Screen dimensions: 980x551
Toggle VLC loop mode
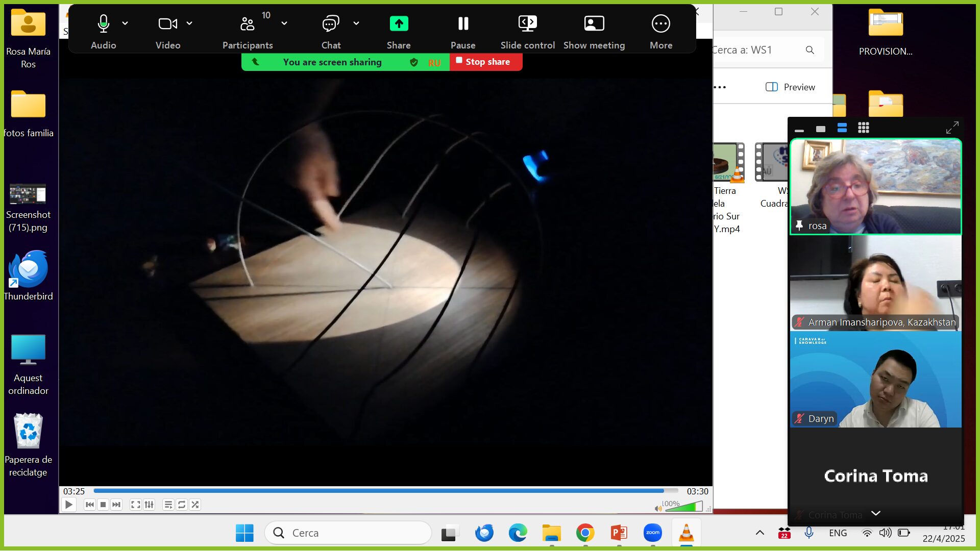182,505
